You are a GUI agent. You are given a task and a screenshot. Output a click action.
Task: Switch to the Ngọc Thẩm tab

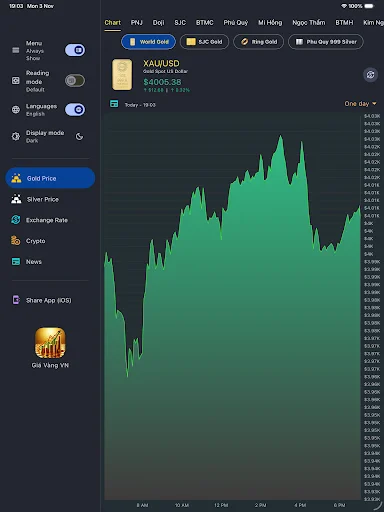click(x=309, y=23)
